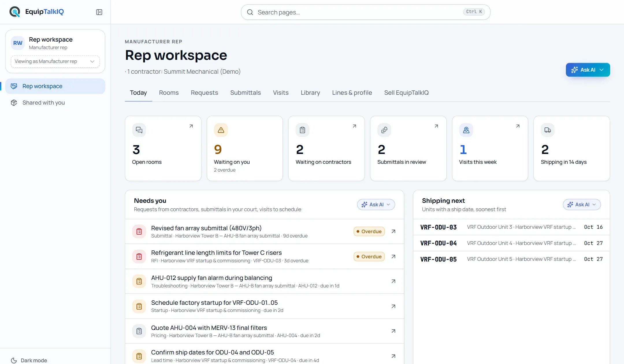The height and width of the screenshot is (364, 624).
Task: Switch to the Submittals tab
Action: tap(245, 93)
